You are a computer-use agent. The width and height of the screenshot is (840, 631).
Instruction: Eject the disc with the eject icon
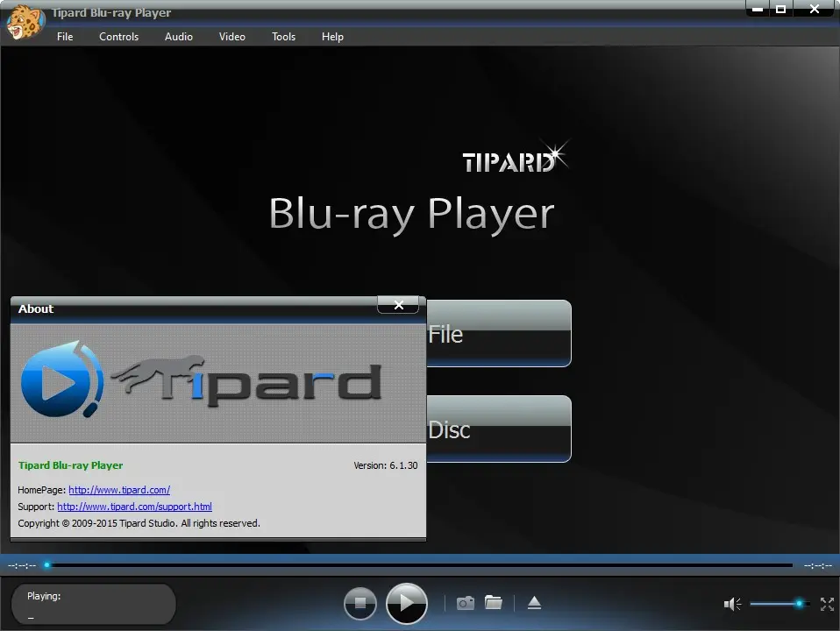click(534, 603)
